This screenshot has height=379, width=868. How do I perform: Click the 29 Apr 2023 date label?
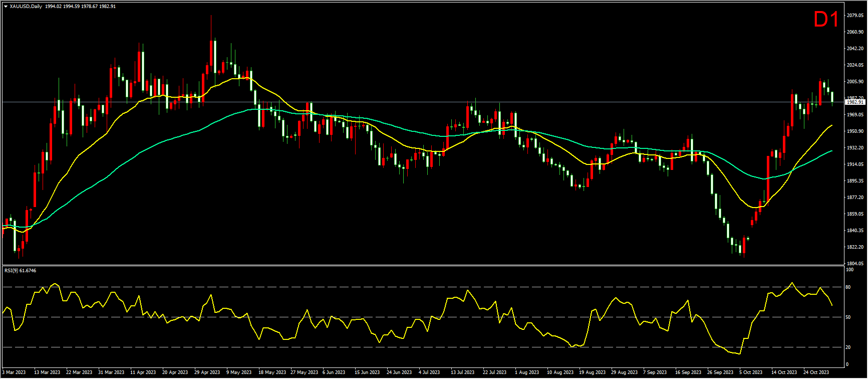coord(207,372)
